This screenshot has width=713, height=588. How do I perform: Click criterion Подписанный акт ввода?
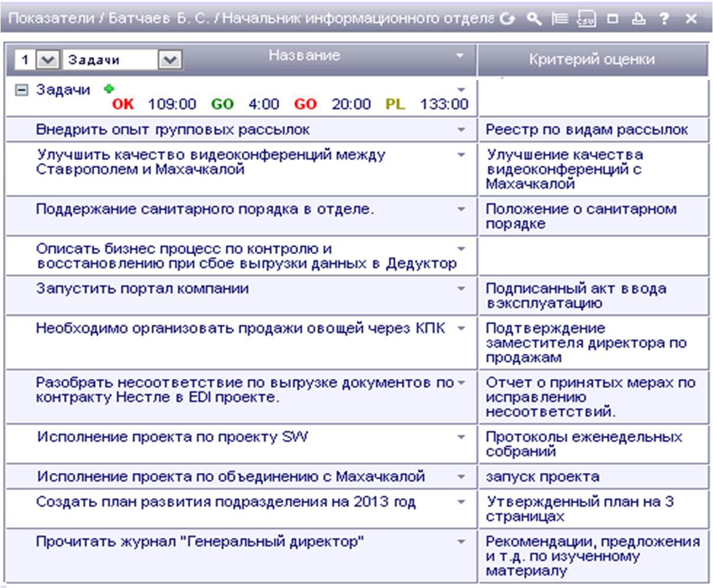tap(576, 296)
